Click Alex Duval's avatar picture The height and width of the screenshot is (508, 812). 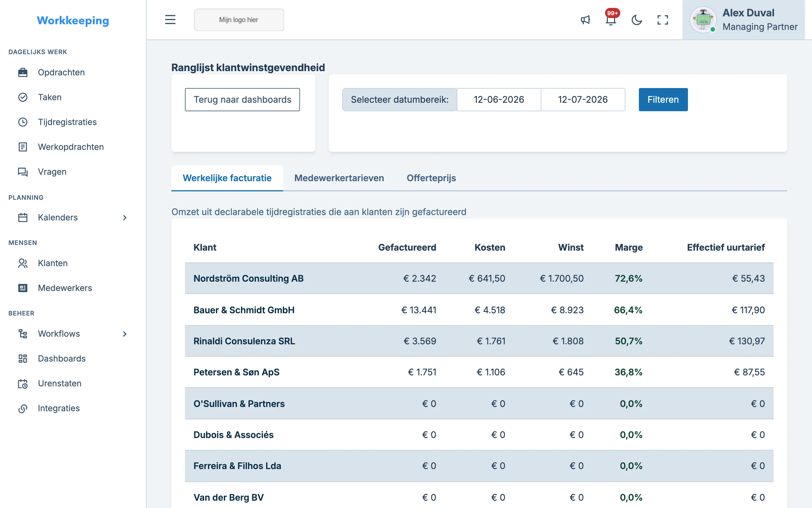[x=703, y=20]
